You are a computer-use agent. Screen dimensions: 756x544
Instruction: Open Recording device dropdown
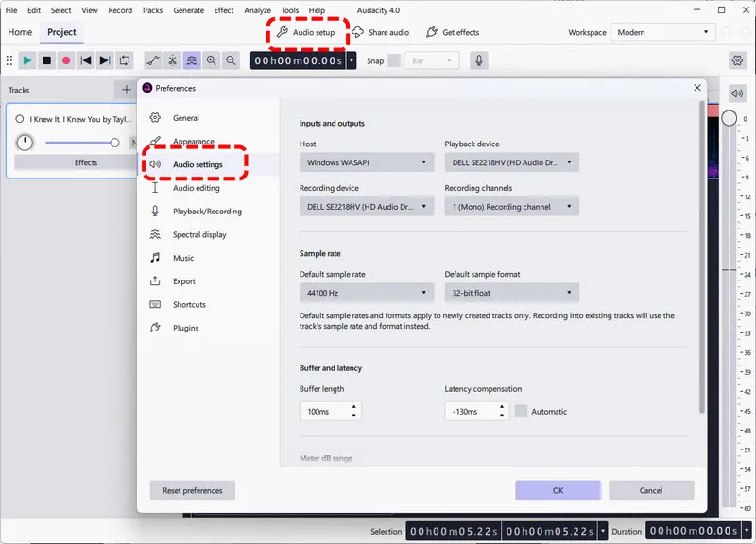tap(367, 207)
